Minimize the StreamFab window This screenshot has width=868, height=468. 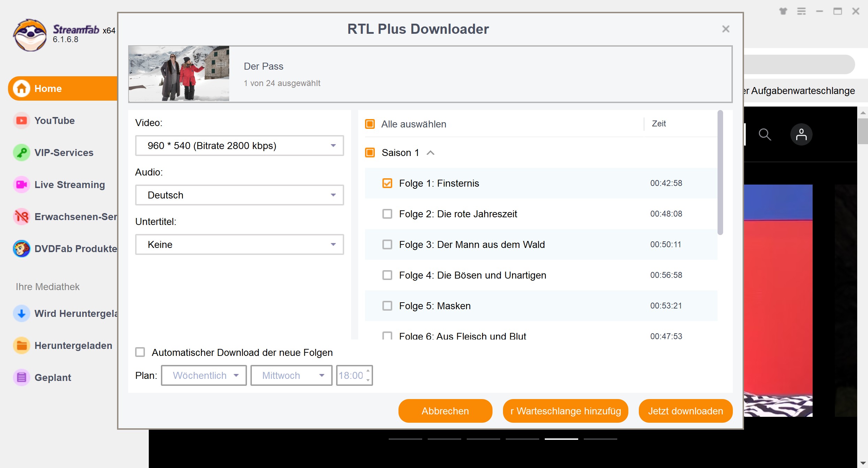pos(820,11)
